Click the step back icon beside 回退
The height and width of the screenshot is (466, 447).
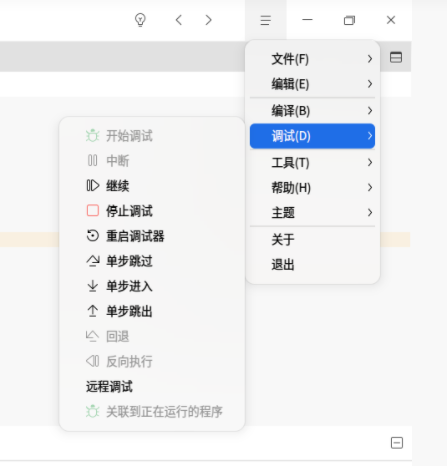(92, 336)
